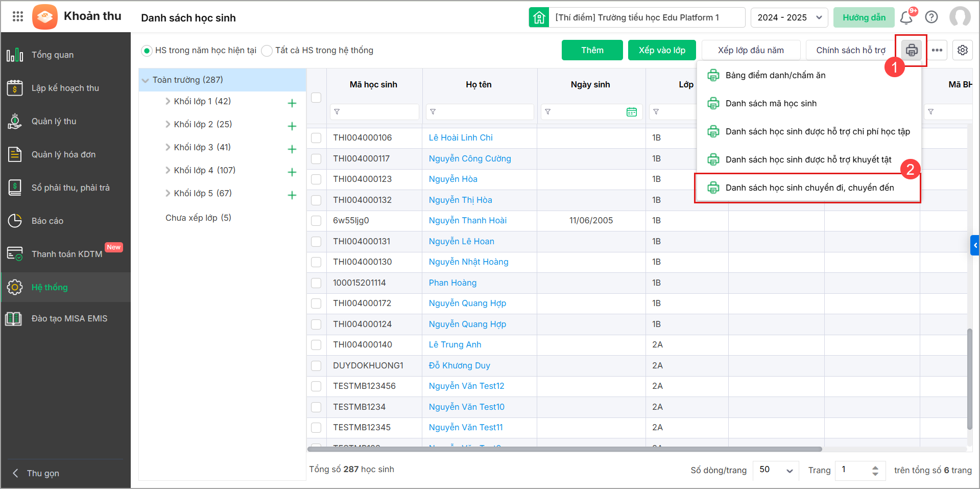
Task: Open the rows-per-page dropdown showing 50
Action: coord(776,470)
